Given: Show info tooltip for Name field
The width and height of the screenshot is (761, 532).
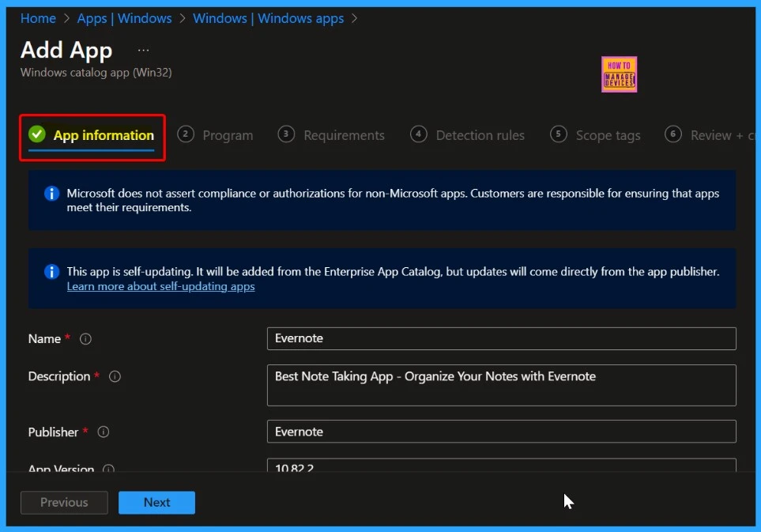Looking at the screenshot, I should pos(85,339).
